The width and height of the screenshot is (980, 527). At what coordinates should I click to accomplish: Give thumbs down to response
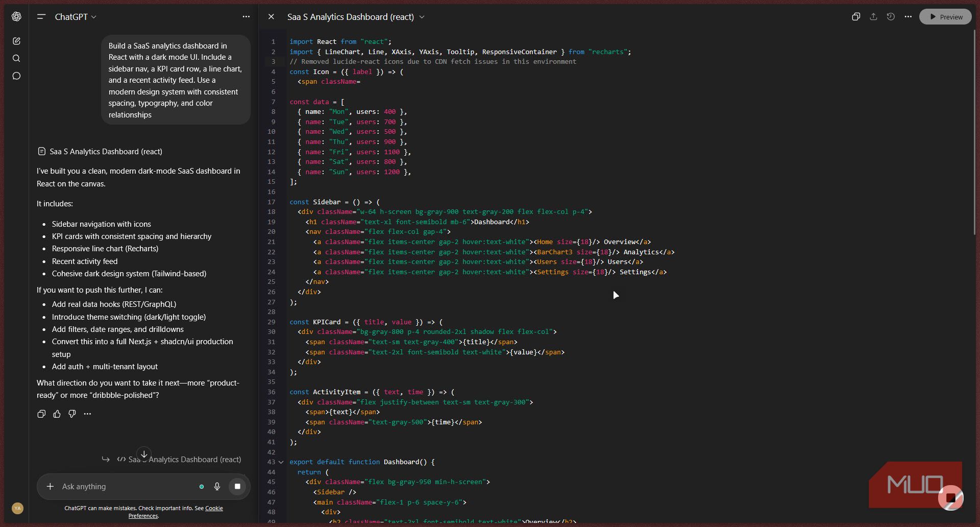point(72,414)
